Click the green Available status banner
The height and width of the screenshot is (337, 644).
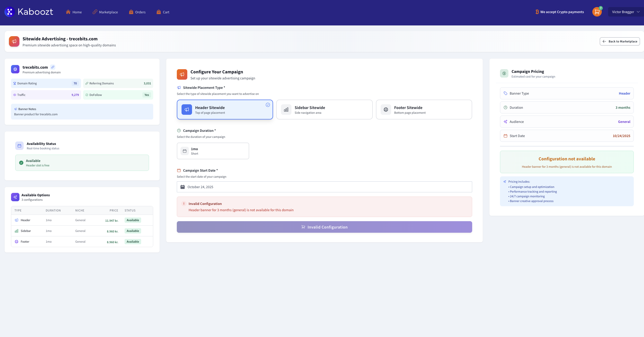click(82, 162)
